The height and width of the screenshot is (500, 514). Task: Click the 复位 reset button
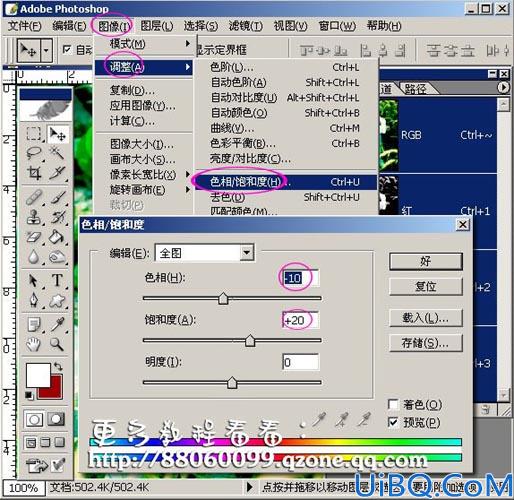point(426,286)
